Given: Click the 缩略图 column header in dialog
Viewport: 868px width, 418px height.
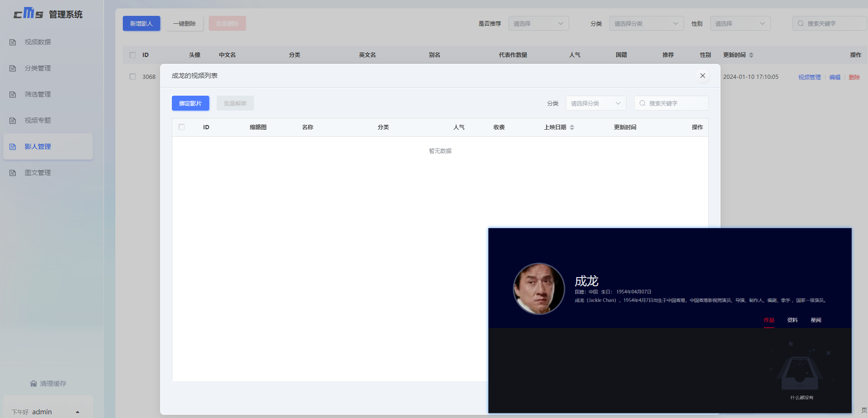Looking at the screenshot, I should (258, 127).
